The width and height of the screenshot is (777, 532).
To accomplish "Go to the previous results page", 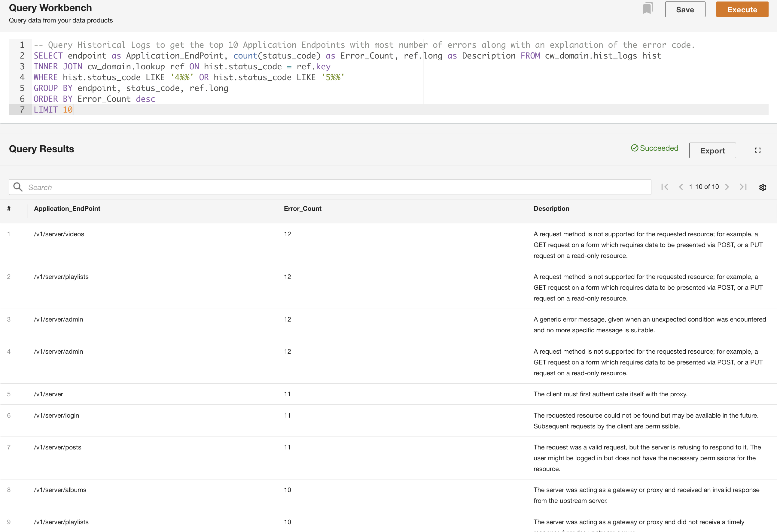I will (681, 187).
